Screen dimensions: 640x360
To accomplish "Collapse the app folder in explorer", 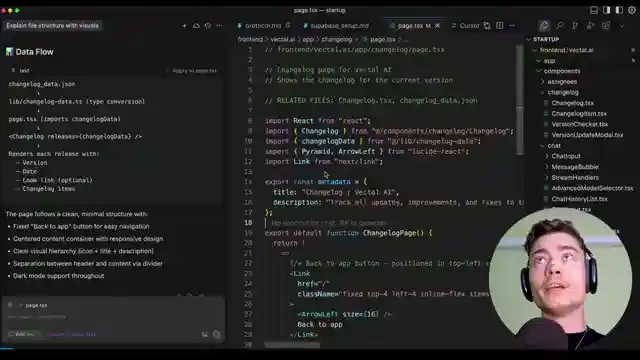I will 539,61.
